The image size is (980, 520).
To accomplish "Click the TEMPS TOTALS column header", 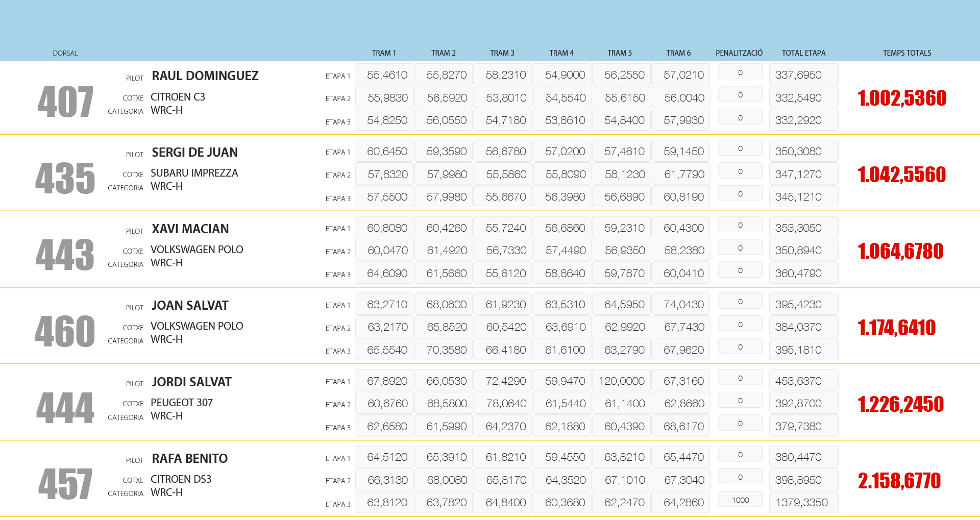I will [906, 53].
